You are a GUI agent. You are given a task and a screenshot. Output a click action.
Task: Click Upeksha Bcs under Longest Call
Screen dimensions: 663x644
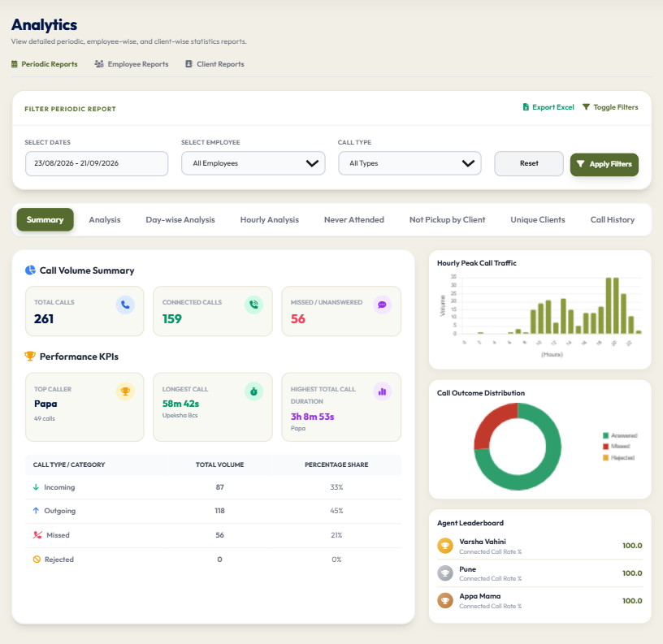tap(180, 415)
